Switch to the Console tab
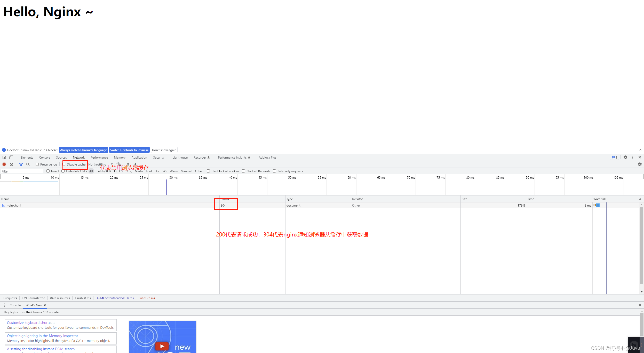The height and width of the screenshot is (353, 644). 45,157
